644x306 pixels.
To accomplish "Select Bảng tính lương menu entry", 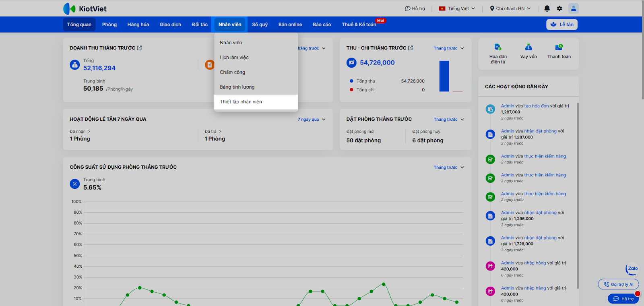I will pyautogui.click(x=256, y=87).
